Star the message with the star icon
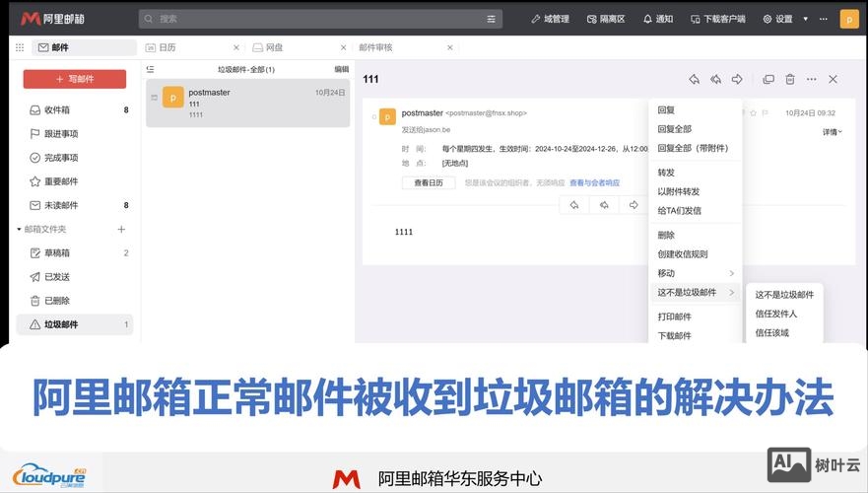This screenshot has width=868, height=493. (753, 113)
